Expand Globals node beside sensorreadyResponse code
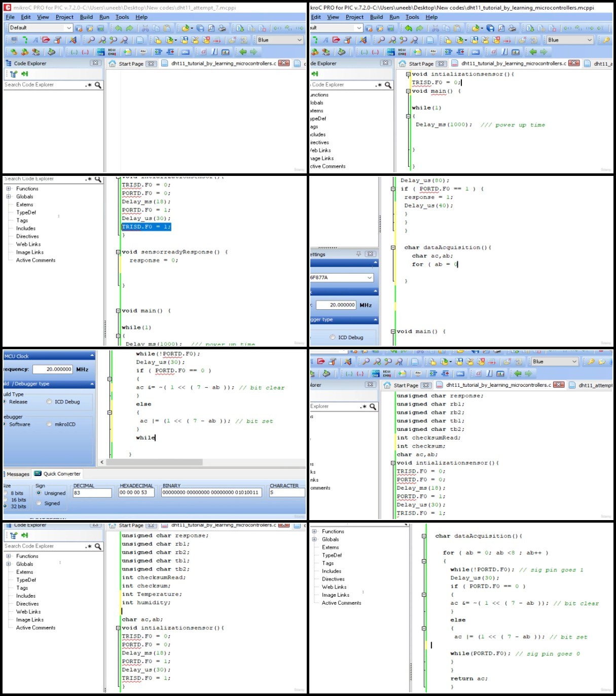This screenshot has width=616, height=696. [x=9, y=197]
